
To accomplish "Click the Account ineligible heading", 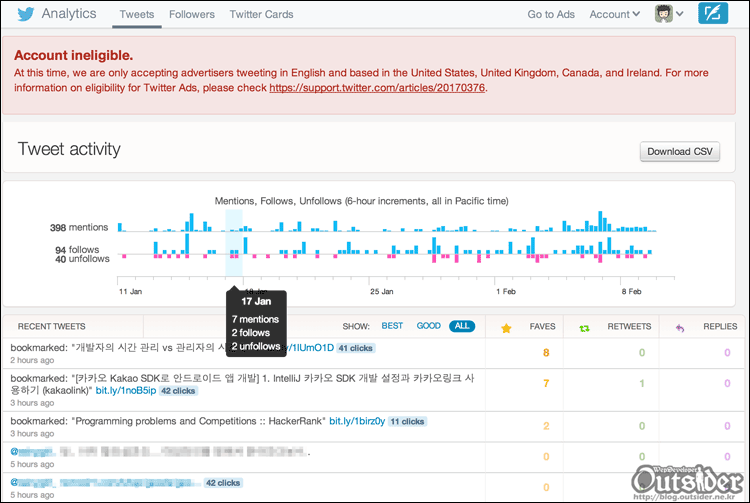I will click(74, 55).
